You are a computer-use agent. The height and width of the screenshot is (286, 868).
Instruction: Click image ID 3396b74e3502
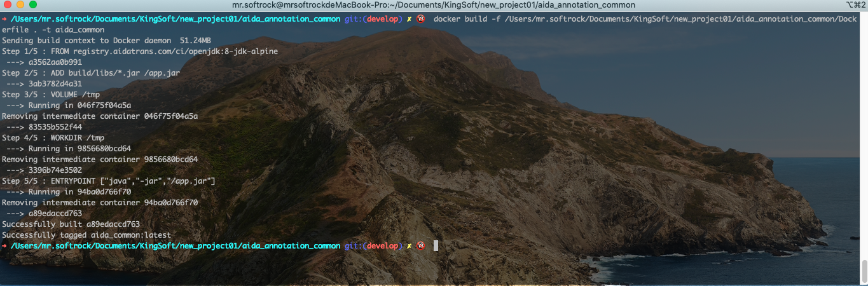[55, 170]
